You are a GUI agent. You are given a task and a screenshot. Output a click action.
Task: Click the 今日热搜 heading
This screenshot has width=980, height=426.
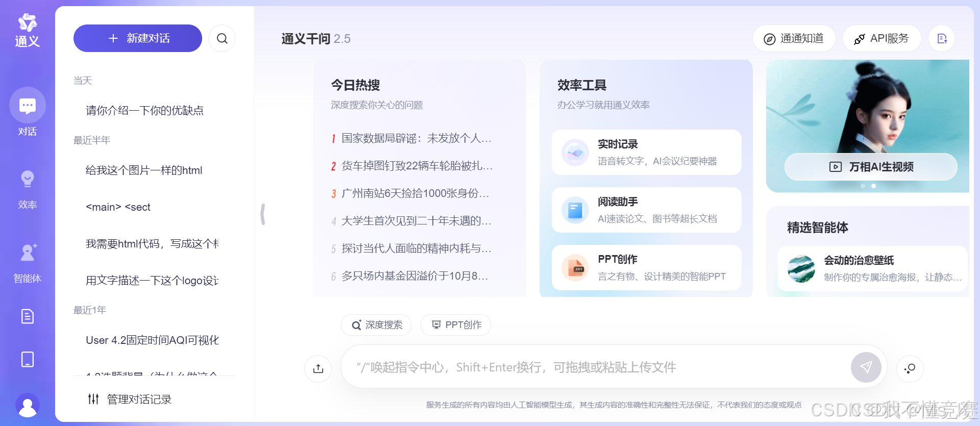(355, 85)
